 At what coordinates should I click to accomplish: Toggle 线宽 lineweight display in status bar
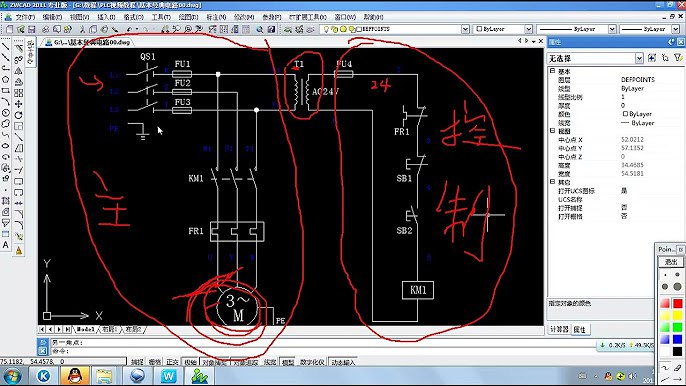pos(270,362)
